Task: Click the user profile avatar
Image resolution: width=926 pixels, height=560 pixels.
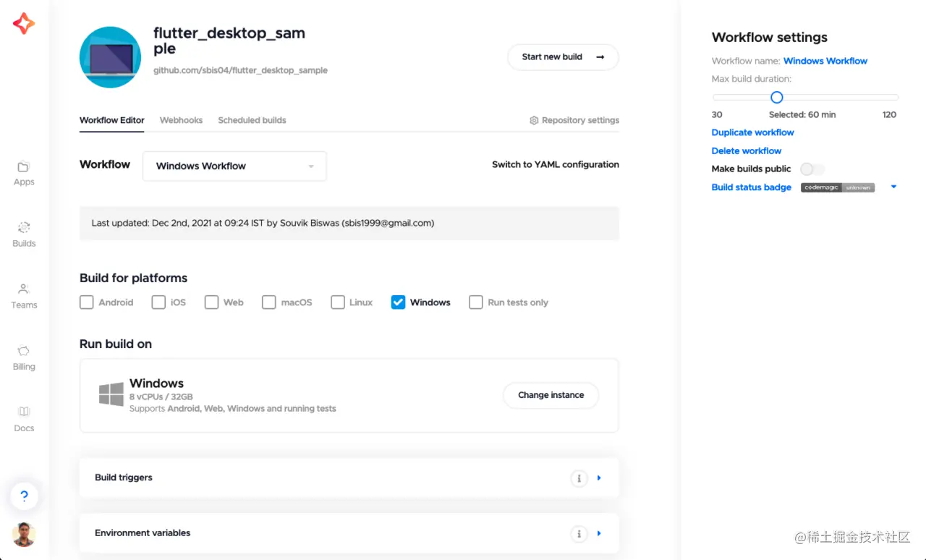Action: [24, 535]
